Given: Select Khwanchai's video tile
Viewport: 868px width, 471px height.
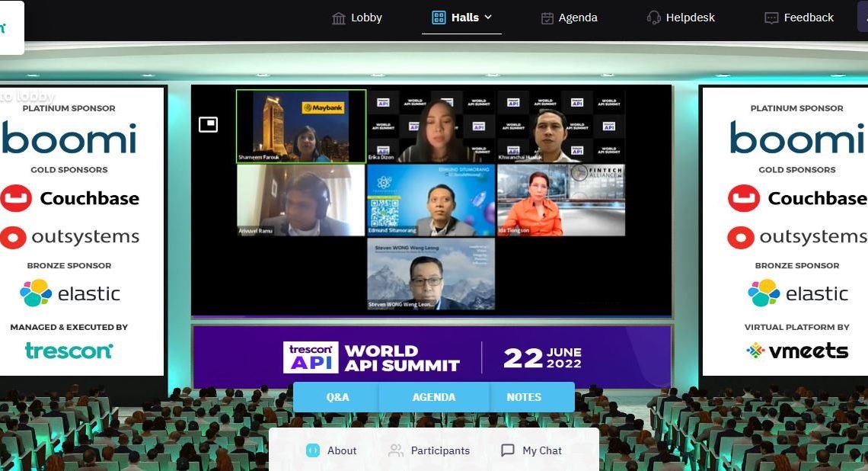Looking at the screenshot, I should pos(560,127).
